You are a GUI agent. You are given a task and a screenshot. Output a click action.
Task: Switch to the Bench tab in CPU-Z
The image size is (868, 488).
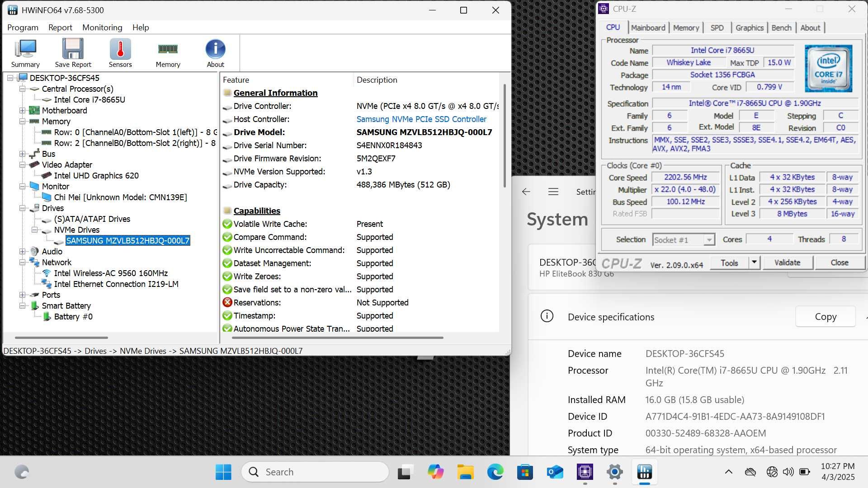tap(781, 28)
